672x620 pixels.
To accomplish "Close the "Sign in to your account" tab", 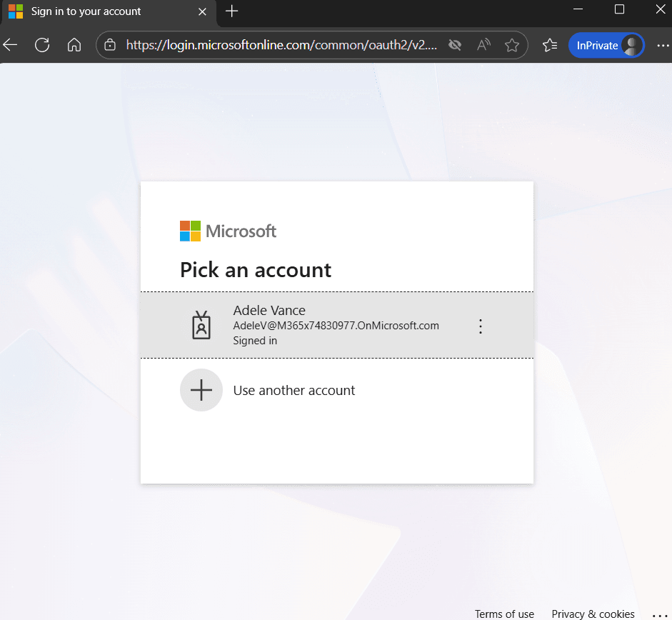I will tap(203, 11).
